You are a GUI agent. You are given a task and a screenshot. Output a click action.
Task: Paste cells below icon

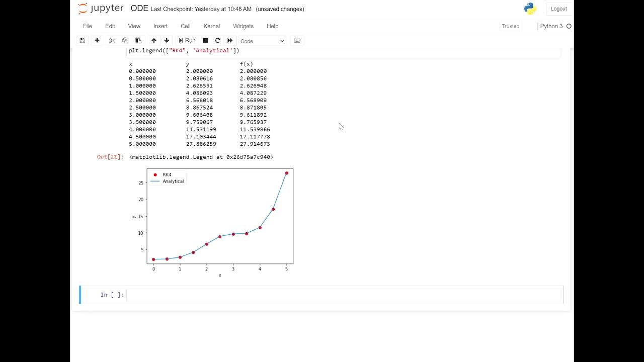pyautogui.click(x=138, y=41)
